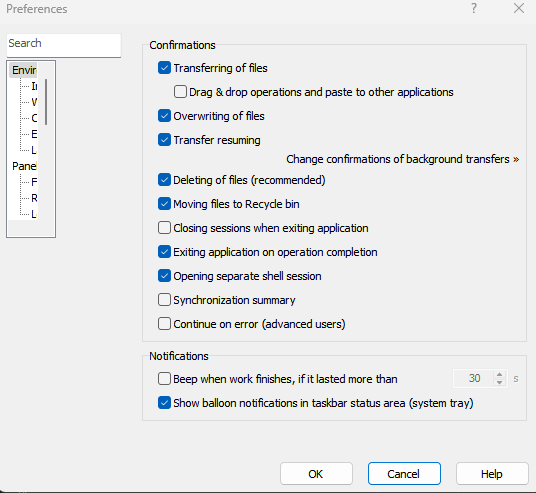Screen dimensions: 536x493
Task: Click the question mark help icon in title bar
Action: [x=474, y=8]
